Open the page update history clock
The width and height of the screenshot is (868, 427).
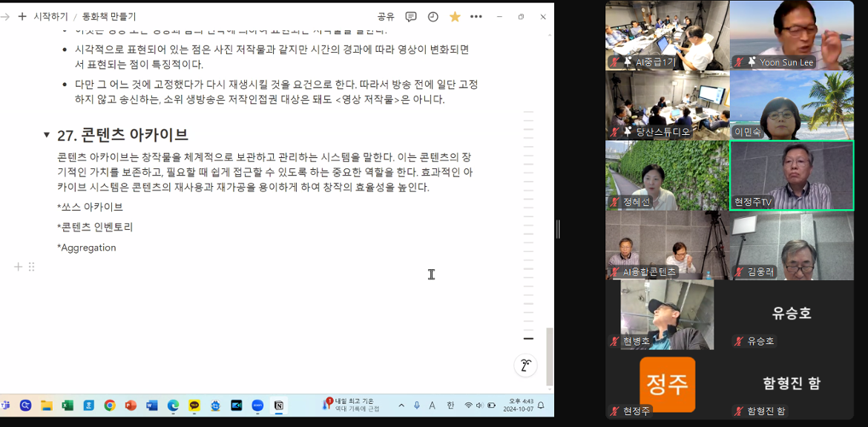433,16
